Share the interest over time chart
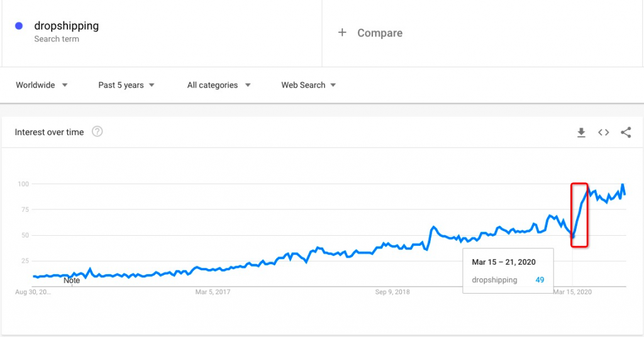 (626, 132)
